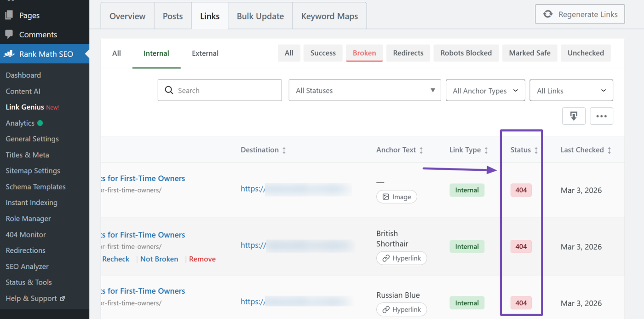Click the Rank Math SEO chart icon

click(8, 54)
